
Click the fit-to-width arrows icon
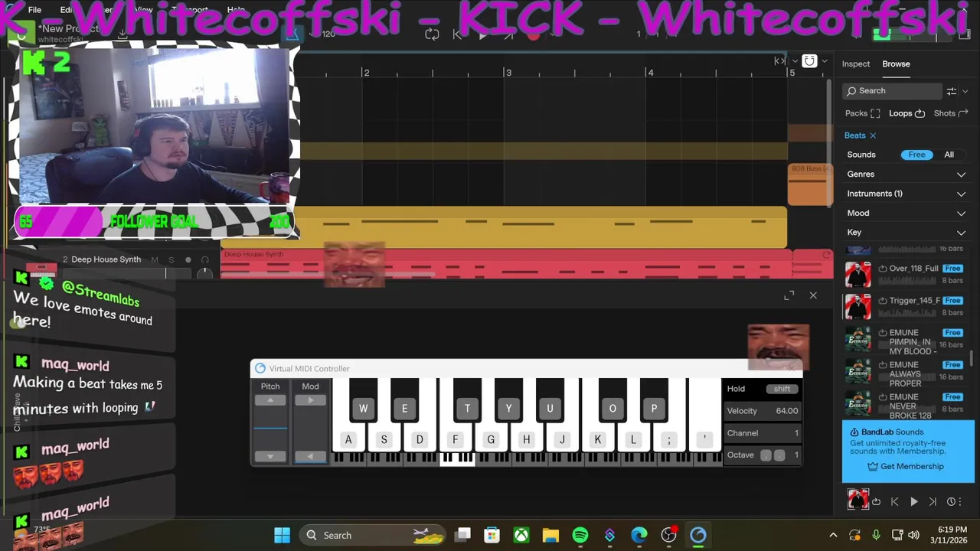coord(780,60)
